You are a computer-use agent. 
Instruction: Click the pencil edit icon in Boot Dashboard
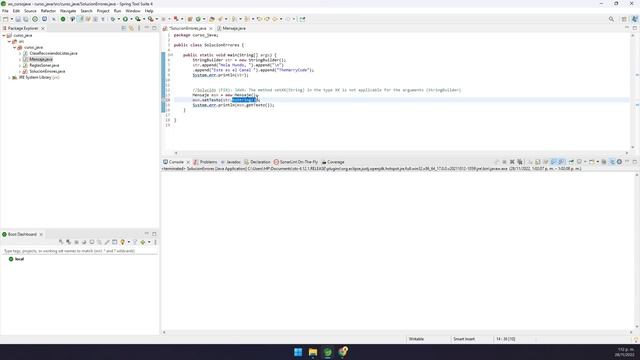coord(107,242)
